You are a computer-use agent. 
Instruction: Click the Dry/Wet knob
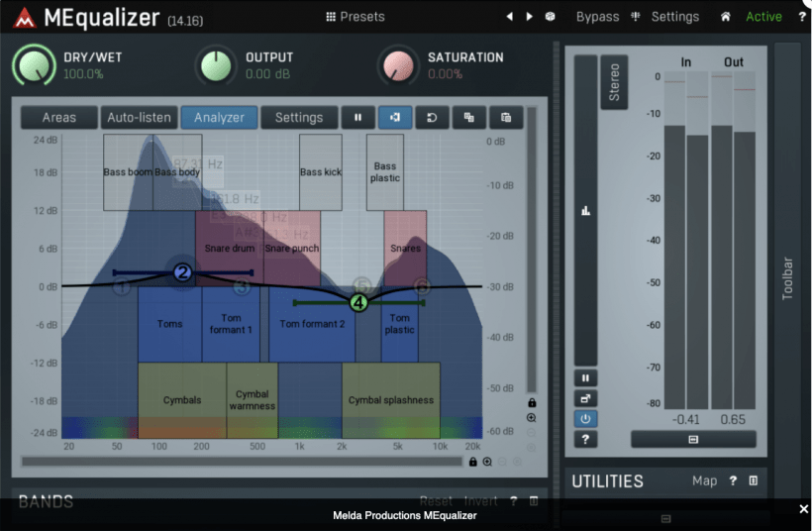coord(35,65)
